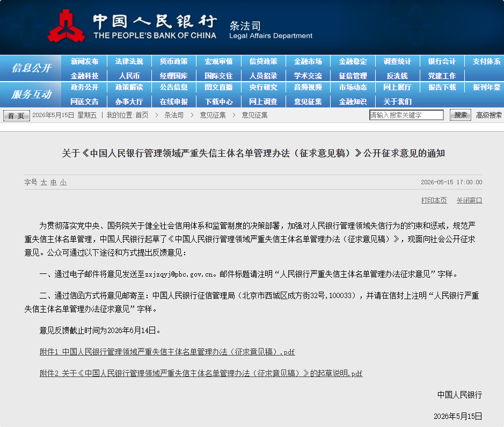The height and width of the screenshot is (427, 504).
Task: Open 报刊年鉴 section
Action: (487, 87)
